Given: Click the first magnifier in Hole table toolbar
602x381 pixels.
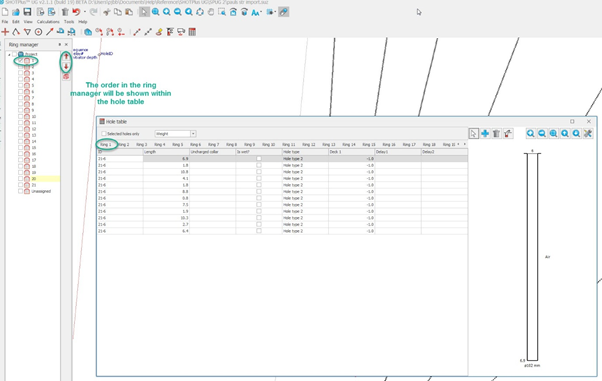Looking at the screenshot, I should click(x=531, y=133).
